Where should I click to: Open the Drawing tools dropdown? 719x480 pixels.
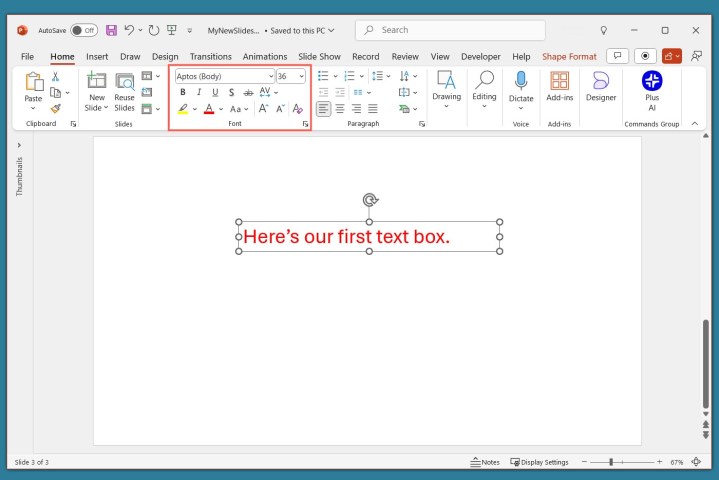(446, 90)
